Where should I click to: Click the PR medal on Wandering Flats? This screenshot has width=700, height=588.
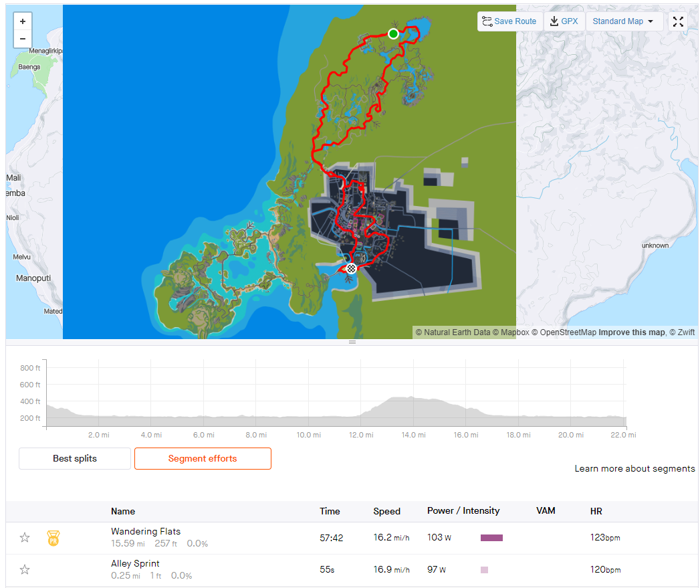[x=53, y=538]
